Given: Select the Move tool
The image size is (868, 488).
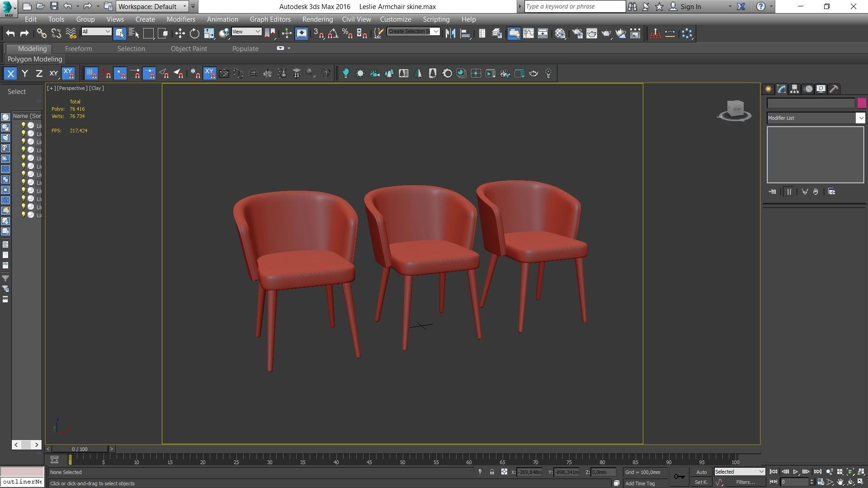Looking at the screenshot, I should point(180,33).
